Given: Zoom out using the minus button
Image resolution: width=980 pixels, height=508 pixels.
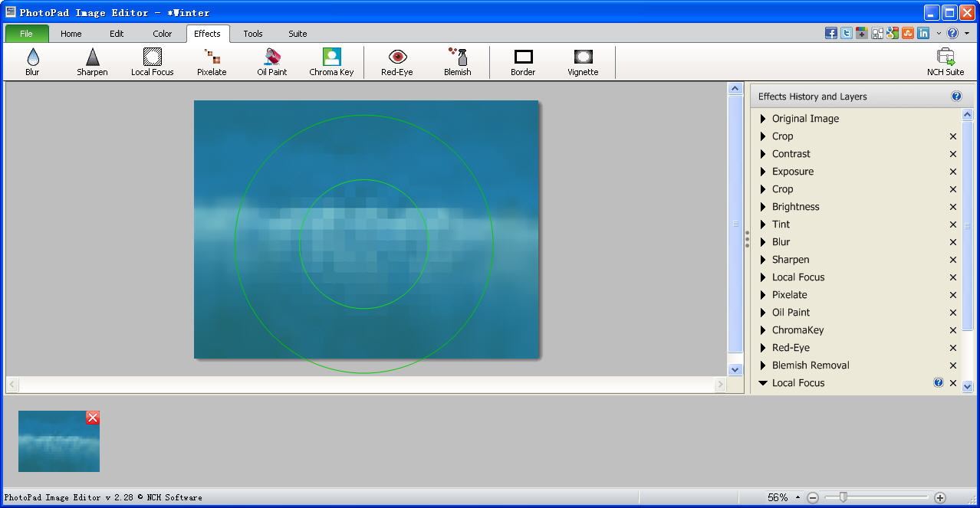Looking at the screenshot, I should point(813,497).
